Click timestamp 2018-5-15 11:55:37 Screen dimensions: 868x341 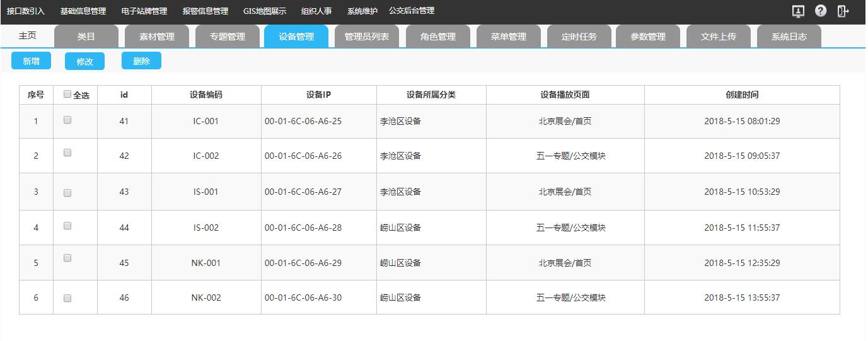(742, 228)
